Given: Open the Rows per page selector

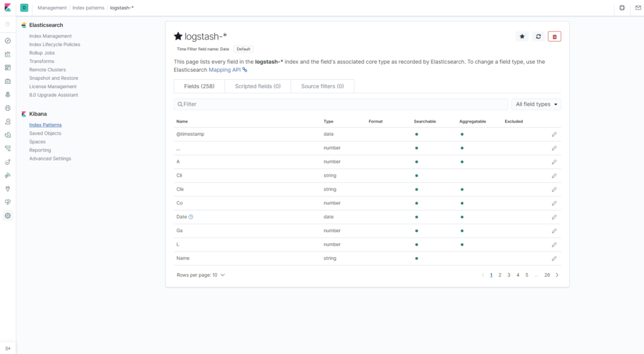Looking at the screenshot, I should 201,275.
